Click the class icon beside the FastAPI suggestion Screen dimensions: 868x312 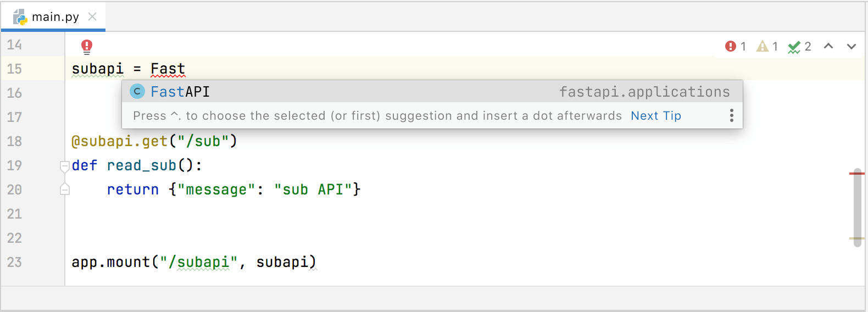137,92
